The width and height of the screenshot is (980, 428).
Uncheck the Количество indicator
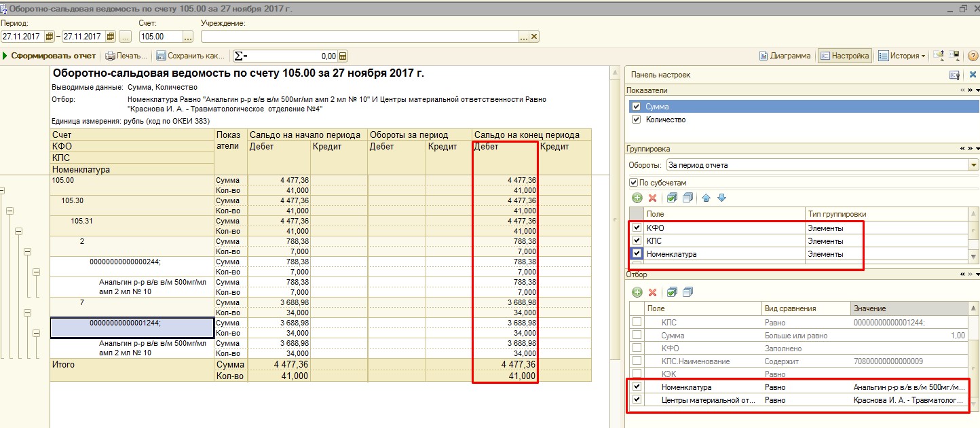click(x=636, y=120)
